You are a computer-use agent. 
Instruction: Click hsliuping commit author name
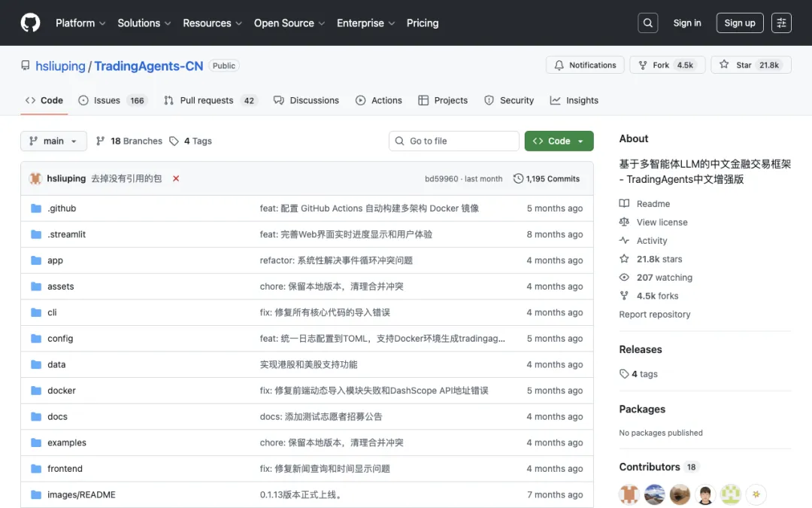tap(66, 178)
